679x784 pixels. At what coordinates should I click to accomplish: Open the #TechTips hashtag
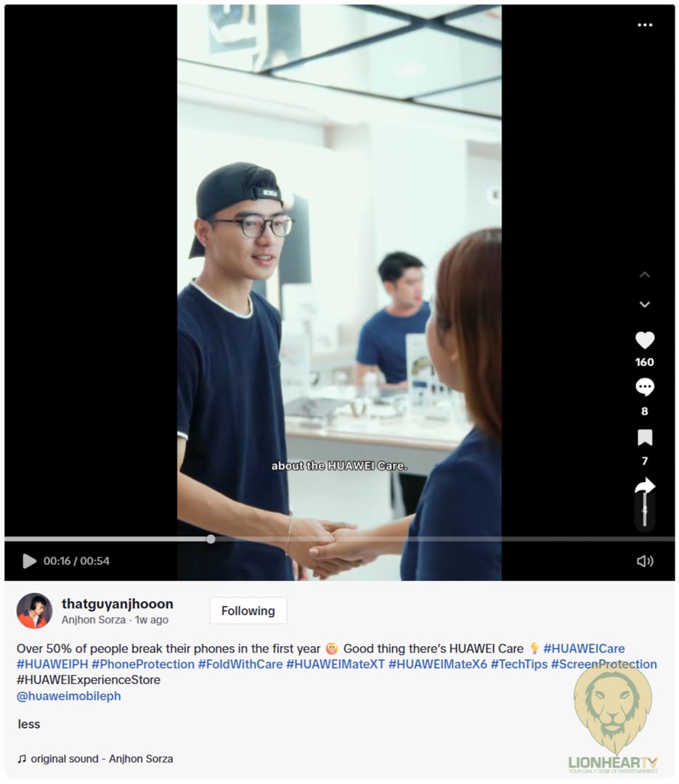coord(519,664)
